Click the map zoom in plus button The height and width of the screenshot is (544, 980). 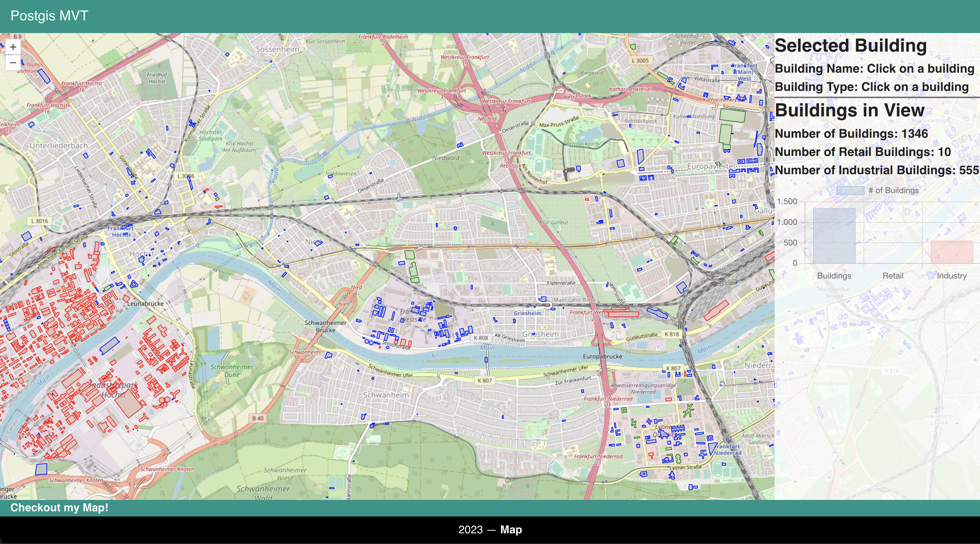(13, 47)
